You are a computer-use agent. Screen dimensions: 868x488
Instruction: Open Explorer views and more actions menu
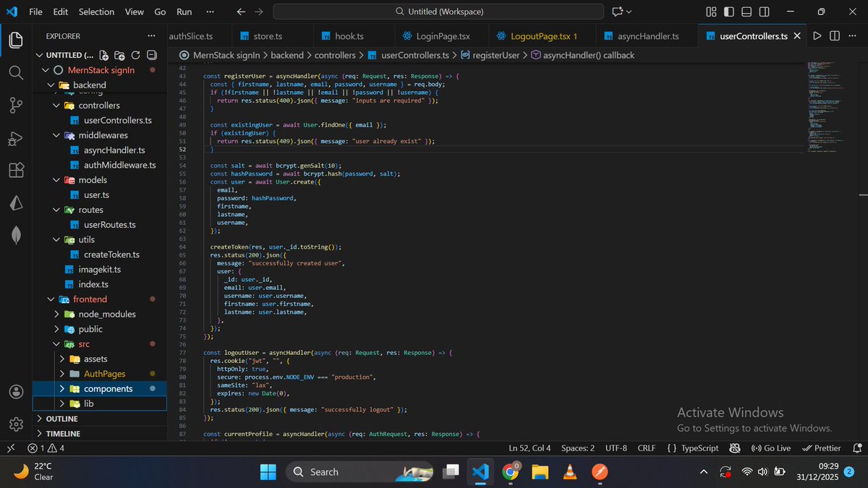[x=151, y=35]
